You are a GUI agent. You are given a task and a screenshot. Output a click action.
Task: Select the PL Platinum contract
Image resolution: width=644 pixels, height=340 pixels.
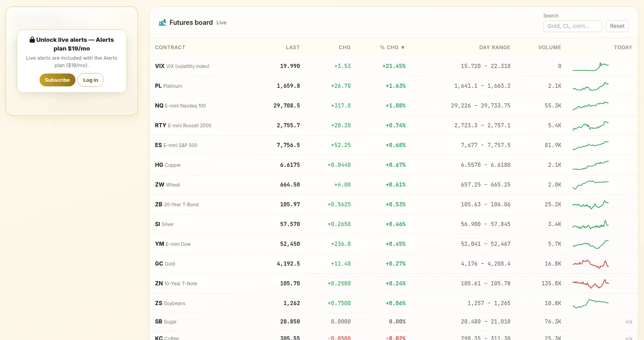[168, 86]
